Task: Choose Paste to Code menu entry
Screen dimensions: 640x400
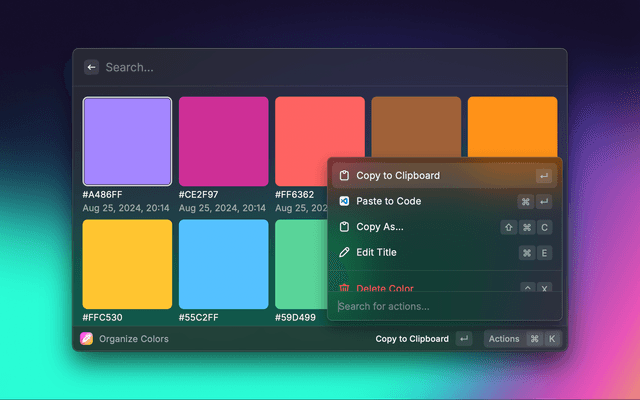Action: (388, 201)
